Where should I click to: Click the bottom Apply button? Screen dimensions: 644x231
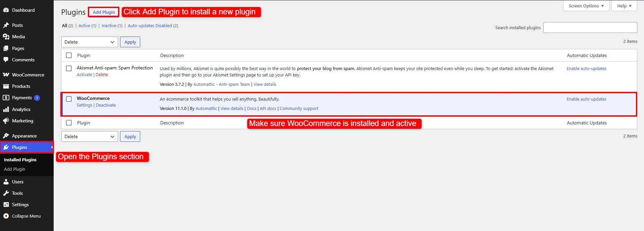coord(130,136)
